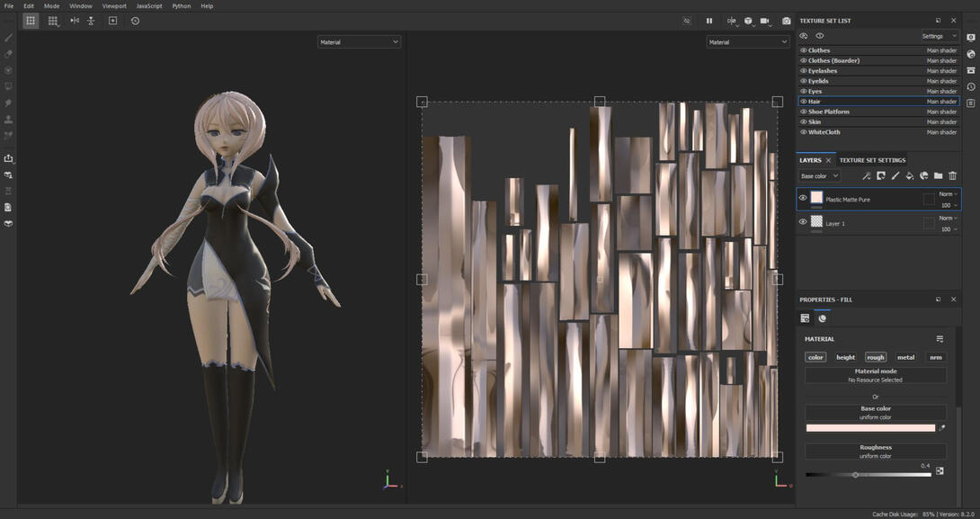This screenshot has width=980, height=519.
Task: Expand the Settings dropdown in Texture Set List
Action: (x=940, y=36)
